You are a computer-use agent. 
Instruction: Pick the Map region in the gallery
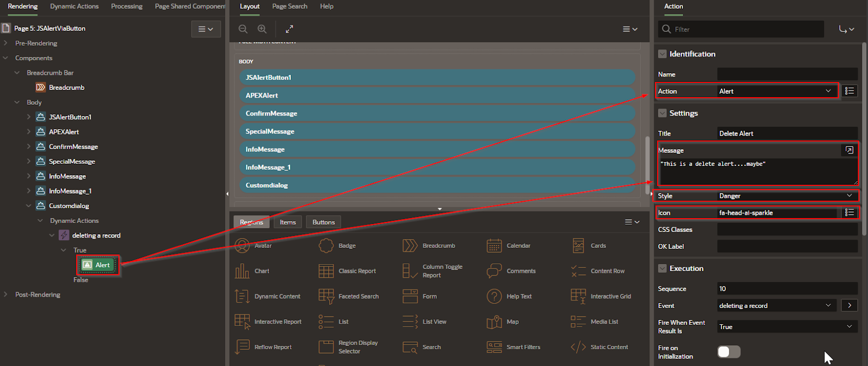503,322
